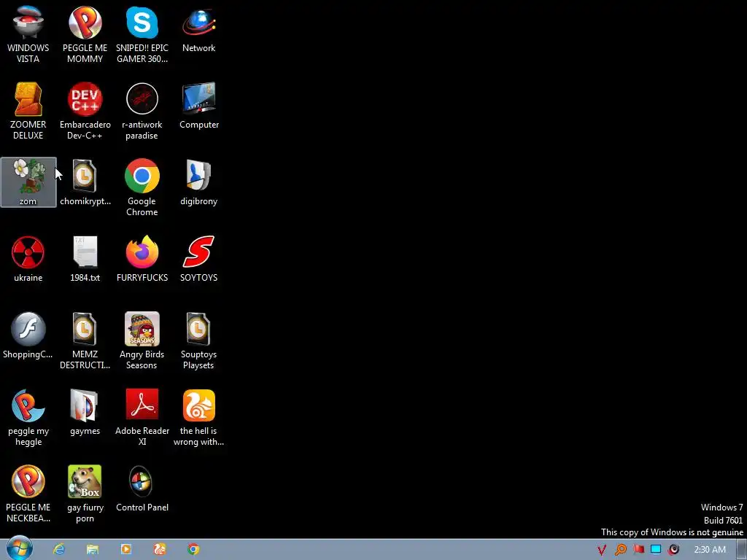Select the ShoppingC... Flash-logo icon
Viewport: 747px width, 560px height.
tap(28, 335)
